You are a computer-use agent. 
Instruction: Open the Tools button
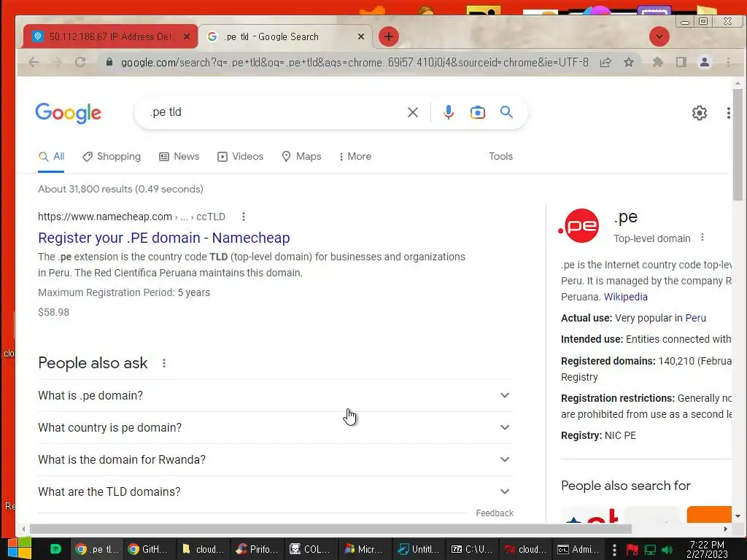click(x=500, y=156)
